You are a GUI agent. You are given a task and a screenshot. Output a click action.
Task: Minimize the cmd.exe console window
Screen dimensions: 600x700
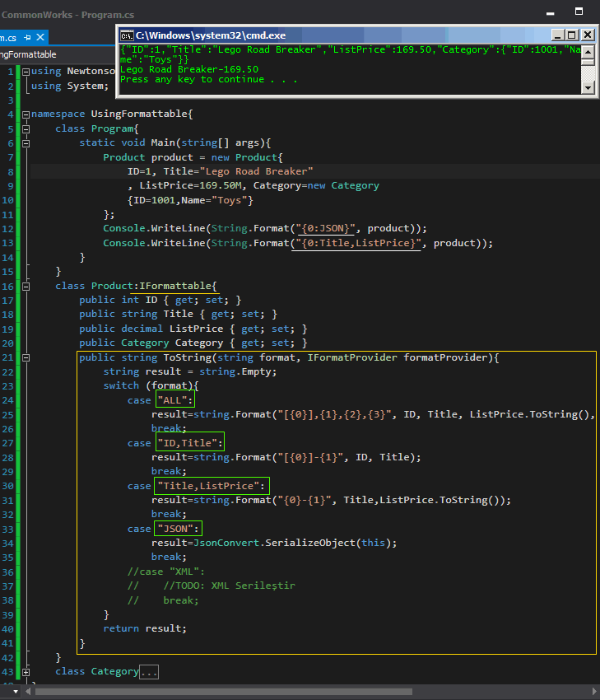pos(557,35)
